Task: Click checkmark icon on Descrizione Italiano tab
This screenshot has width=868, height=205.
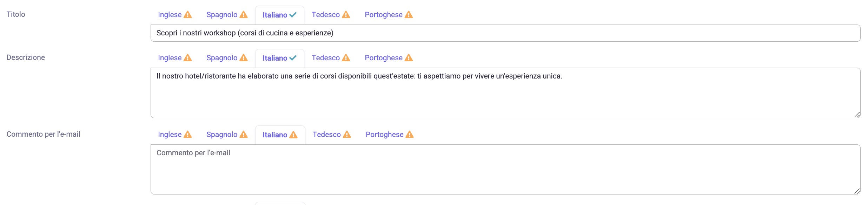Action: pyautogui.click(x=293, y=58)
